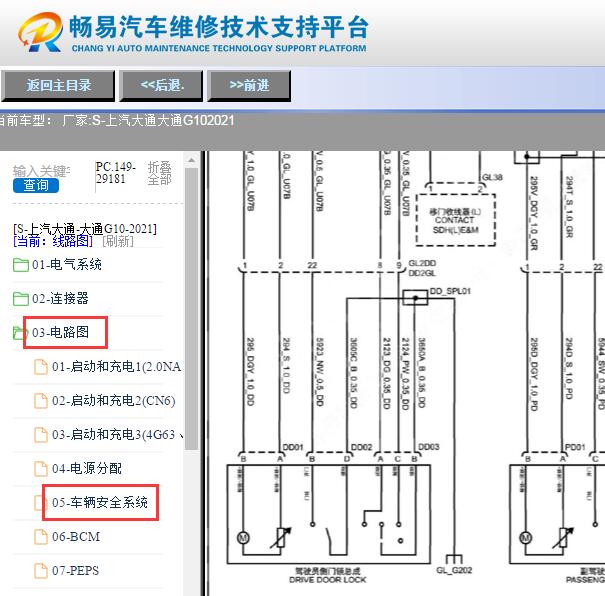The height and width of the screenshot is (596, 605).
Task: Click the GL_G202 ground label
Action: pos(454,570)
